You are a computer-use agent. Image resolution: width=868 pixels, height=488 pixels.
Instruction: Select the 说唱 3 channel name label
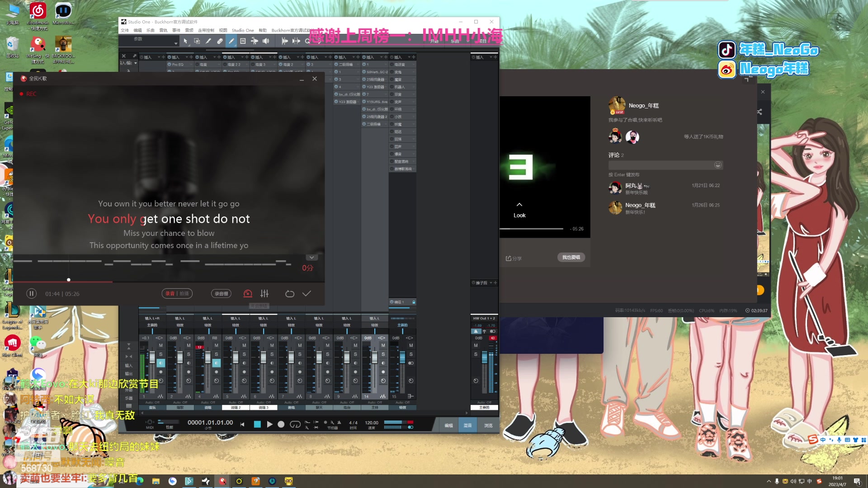(x=264, y=408)
